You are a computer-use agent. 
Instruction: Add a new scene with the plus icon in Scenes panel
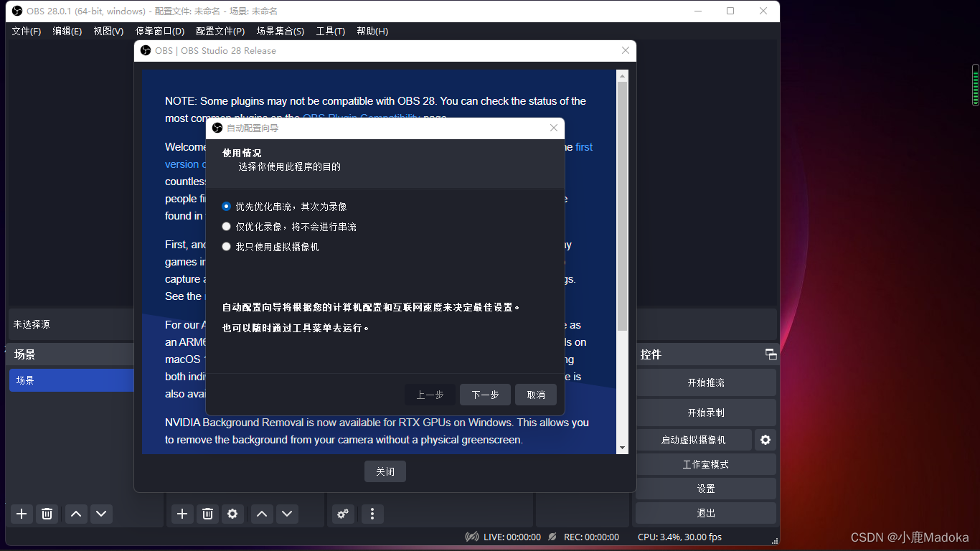pyautogui.click(x=22, y=514)
